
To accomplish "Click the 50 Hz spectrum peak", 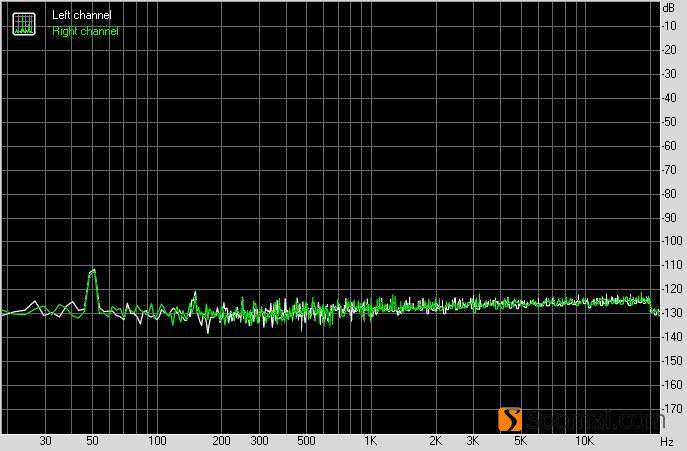I will (92, 271).
